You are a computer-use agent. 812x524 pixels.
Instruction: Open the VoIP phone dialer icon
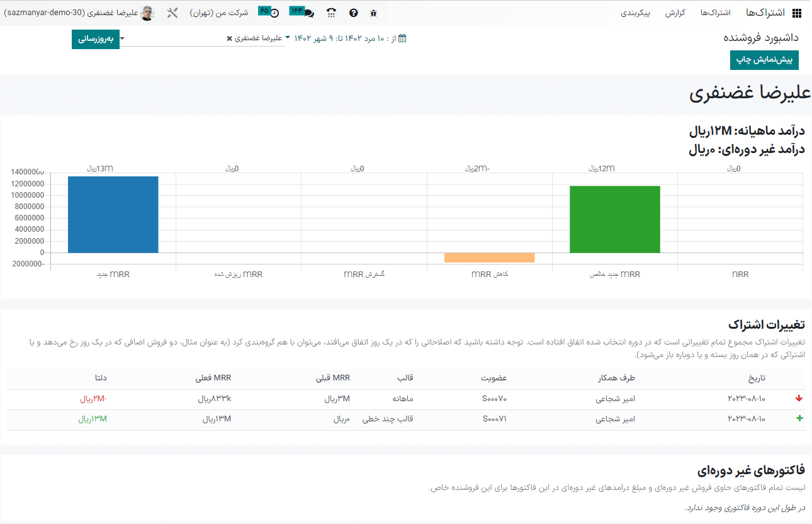(332, 13)
